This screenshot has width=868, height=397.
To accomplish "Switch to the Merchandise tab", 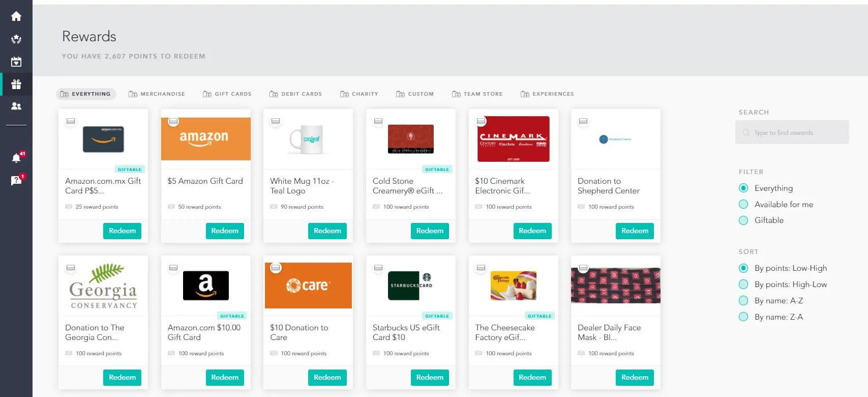I will coord(157,94).
